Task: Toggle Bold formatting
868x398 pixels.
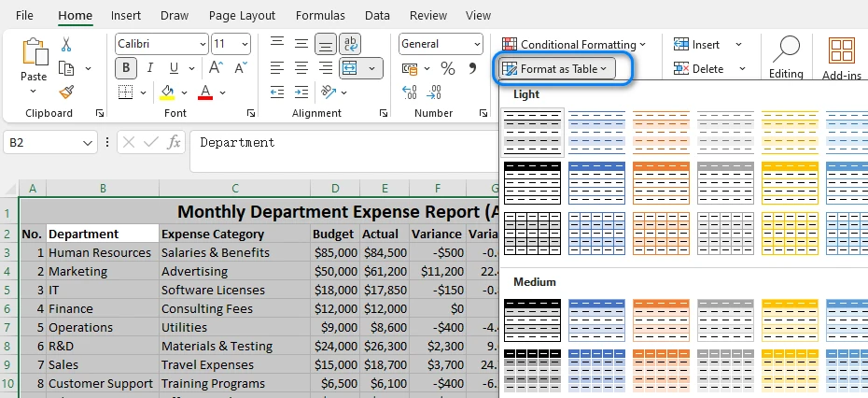Action: (126, 68)
